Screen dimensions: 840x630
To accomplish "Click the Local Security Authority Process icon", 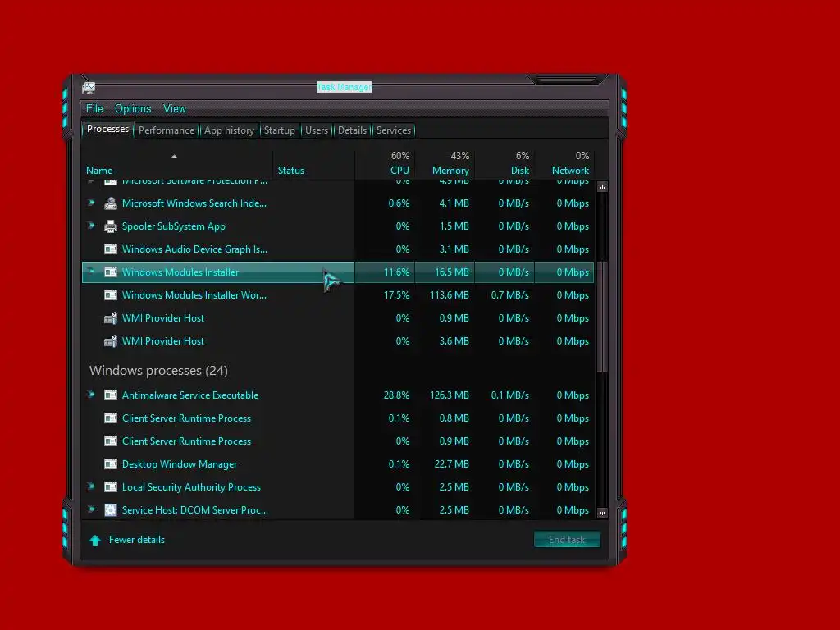I will pyautogui.click(x=111, y=487).
